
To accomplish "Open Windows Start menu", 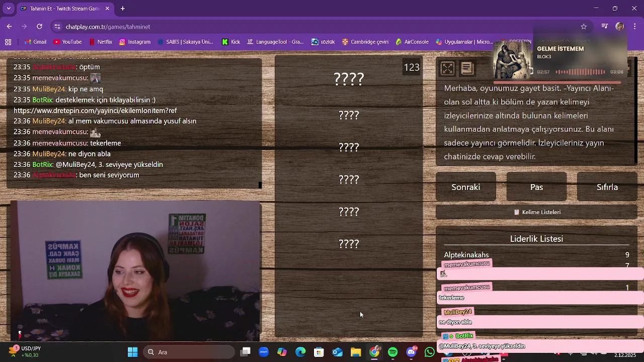I will coord(133,352).
